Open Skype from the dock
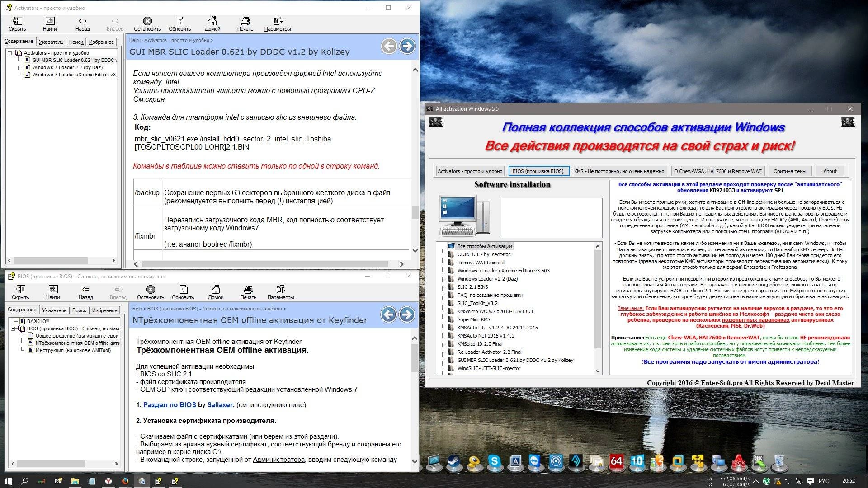The width and height of the screenshot is (868, 488). click(495, 462)
